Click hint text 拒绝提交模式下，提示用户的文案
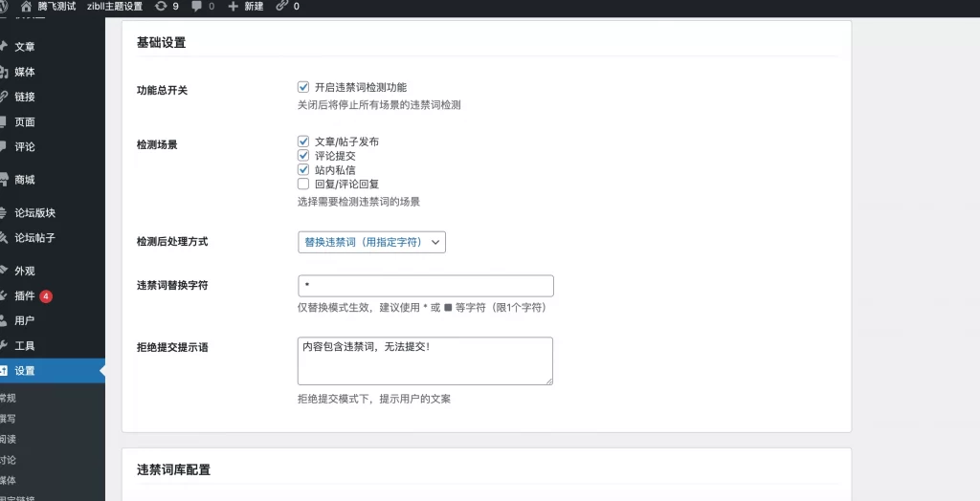The image size is (980, 501). point(374,400)
